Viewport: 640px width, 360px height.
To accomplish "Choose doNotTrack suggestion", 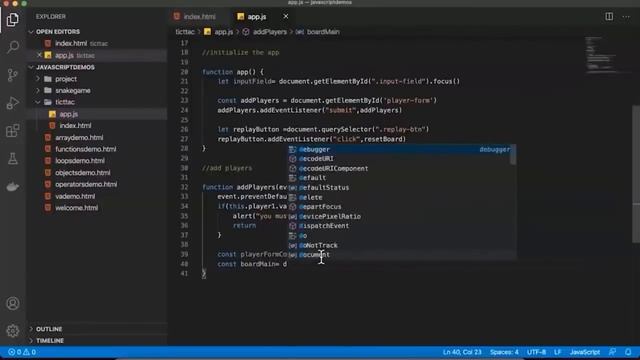I will pos(399,245).
